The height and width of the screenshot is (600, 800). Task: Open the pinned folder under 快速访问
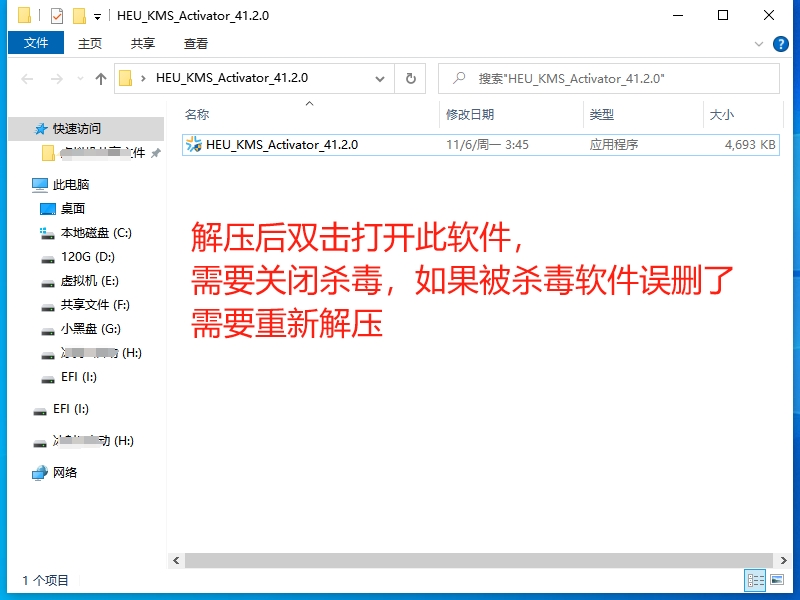point(94,153)
